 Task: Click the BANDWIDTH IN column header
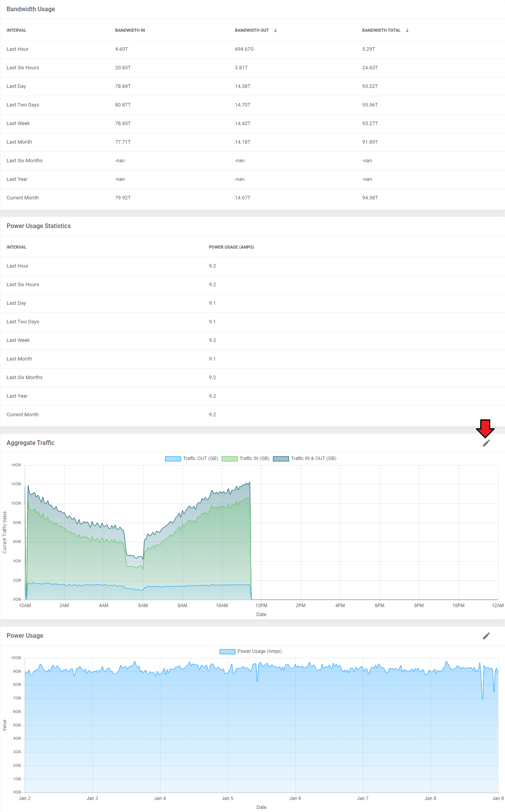[130, 30]
